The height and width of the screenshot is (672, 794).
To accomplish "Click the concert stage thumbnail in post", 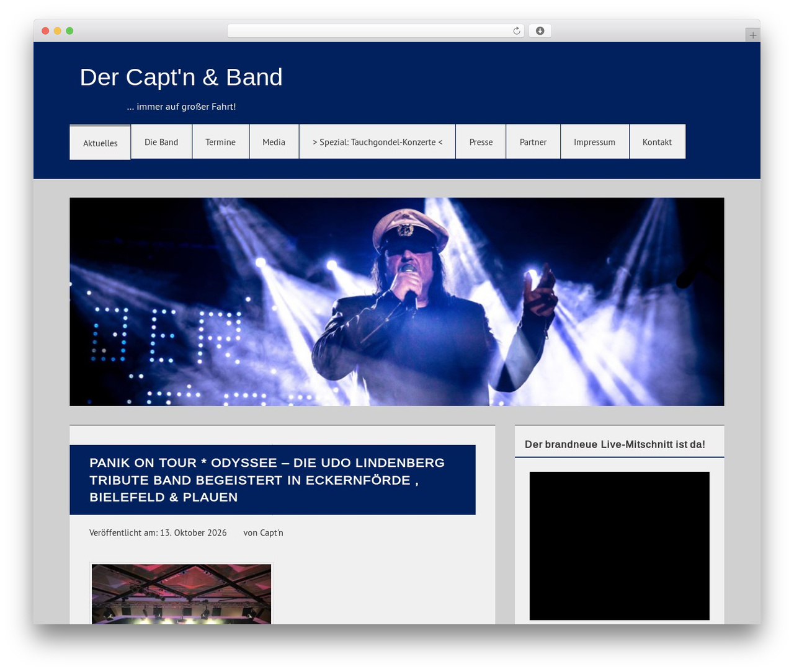I will pos(181,594).
